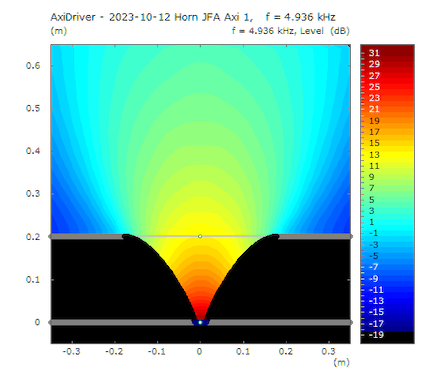The image size is (425, 371).
Task: Click the 0.2 label on the vertical axis
Action: coord(33,237)
